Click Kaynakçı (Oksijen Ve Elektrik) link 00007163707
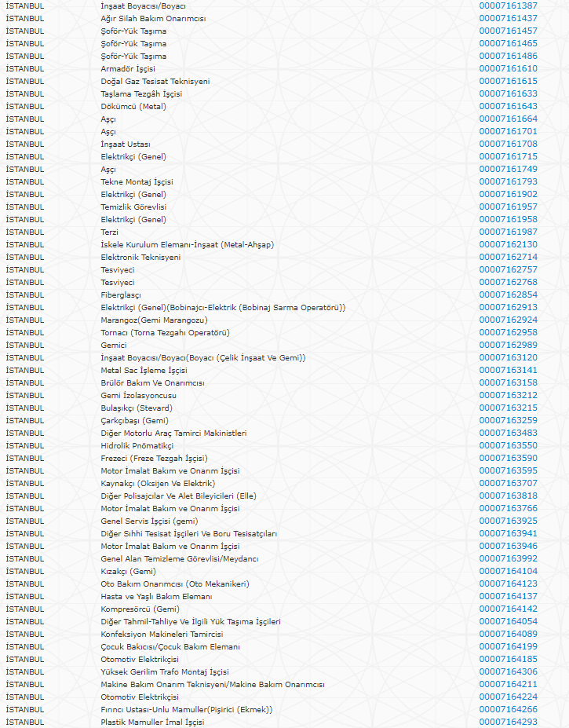569x728 pixels. 508,483
